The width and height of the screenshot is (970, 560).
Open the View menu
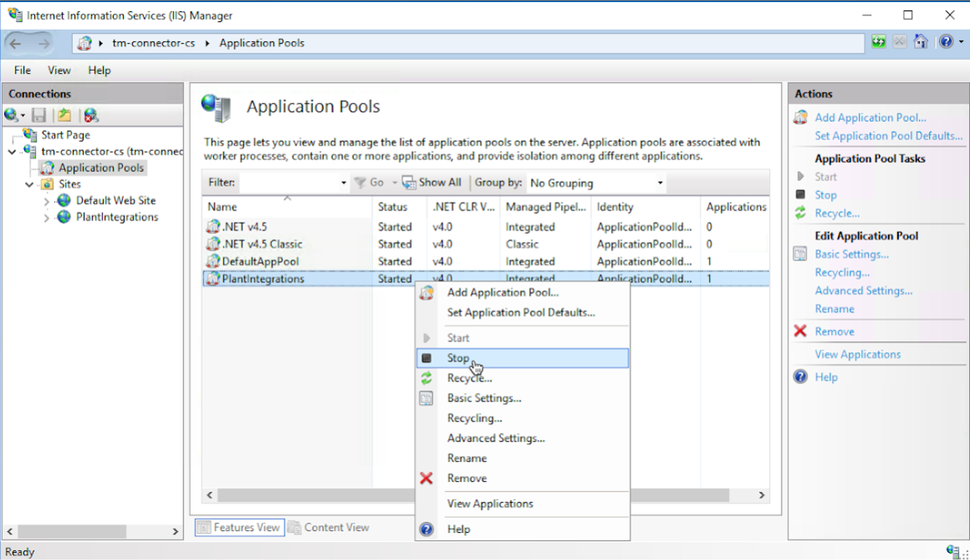59,70
